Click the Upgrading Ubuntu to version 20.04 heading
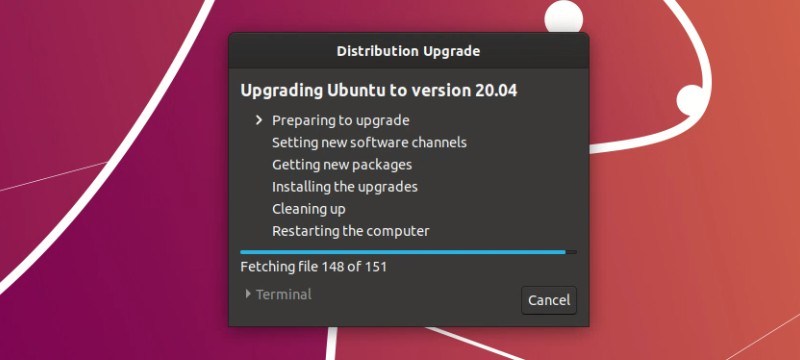The height and width of the screenshot is (360, 800). tap(379, 91)
